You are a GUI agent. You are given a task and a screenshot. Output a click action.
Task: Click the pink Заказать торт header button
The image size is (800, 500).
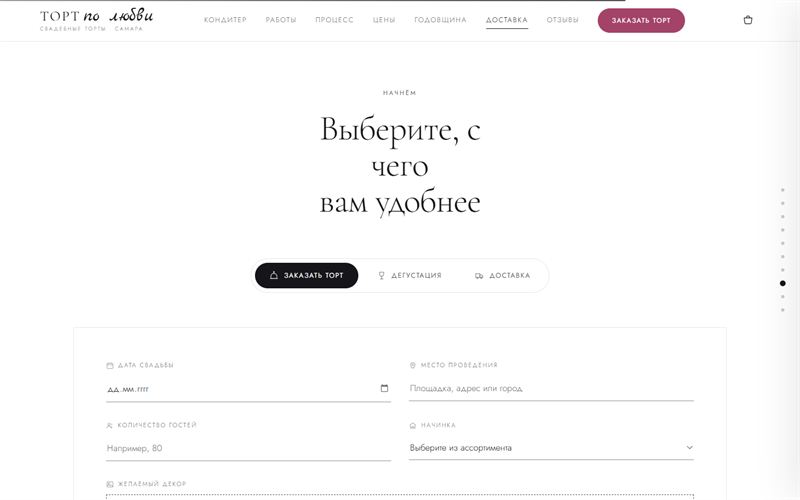(x=641, y=20)
